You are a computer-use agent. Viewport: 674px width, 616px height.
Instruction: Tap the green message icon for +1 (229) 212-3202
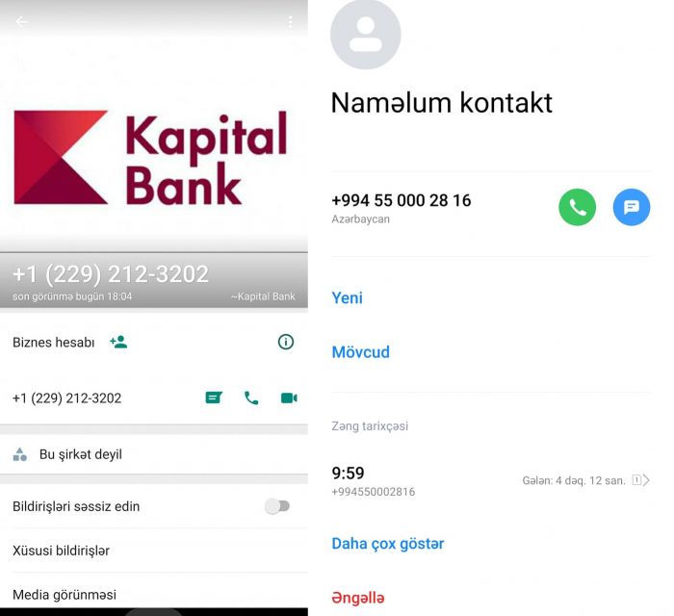214,398
